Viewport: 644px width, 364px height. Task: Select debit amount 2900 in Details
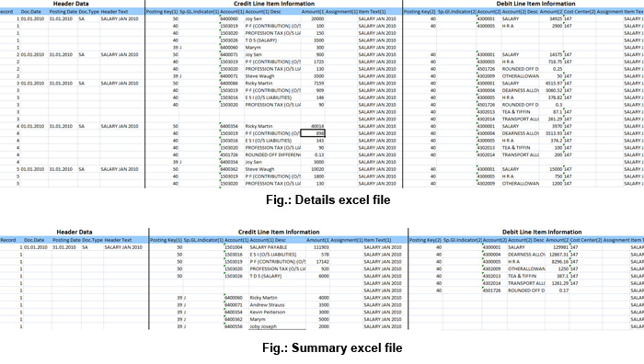[557, 26]
